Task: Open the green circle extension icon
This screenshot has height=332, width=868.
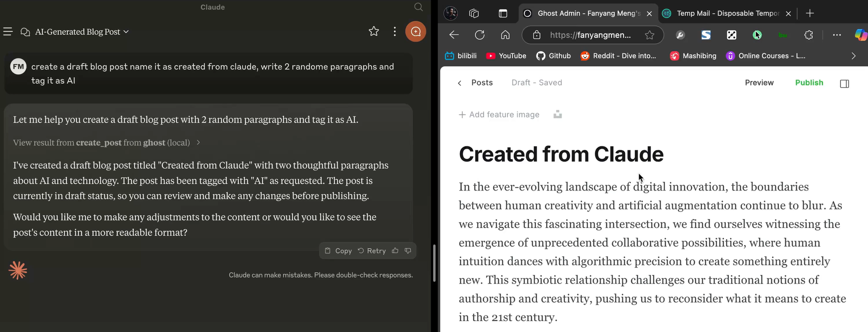Action: [757, 35]
